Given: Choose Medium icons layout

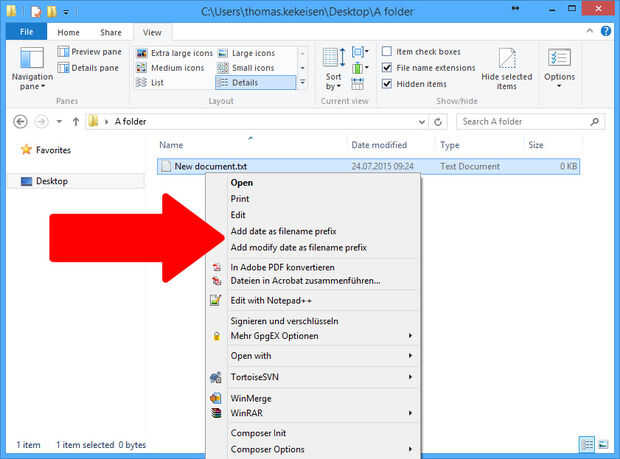Looking at the screenshot, I should tap(170, 68).
